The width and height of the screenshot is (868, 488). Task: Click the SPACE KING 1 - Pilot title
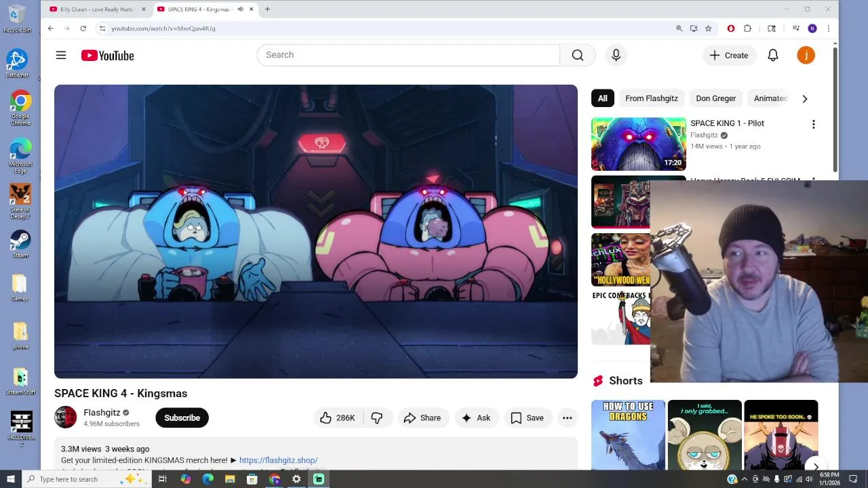(x=727, y=123)
